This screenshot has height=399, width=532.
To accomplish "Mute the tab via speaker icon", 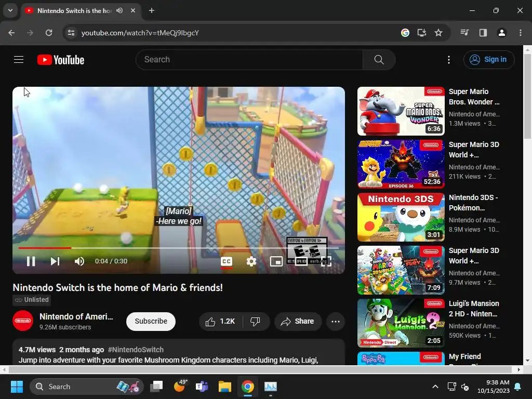I will tap(119, 10).
